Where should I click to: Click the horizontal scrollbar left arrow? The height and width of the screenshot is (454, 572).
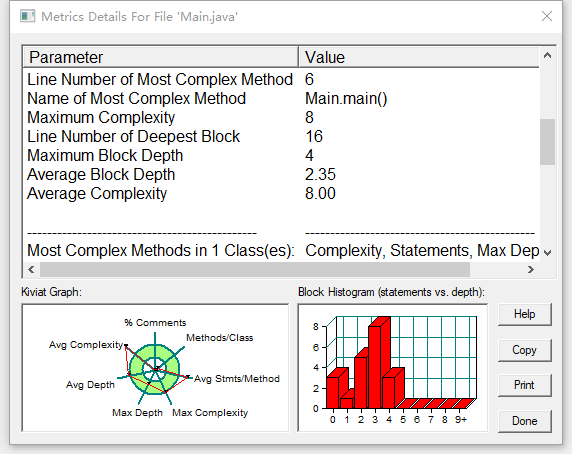pos(31,269)
